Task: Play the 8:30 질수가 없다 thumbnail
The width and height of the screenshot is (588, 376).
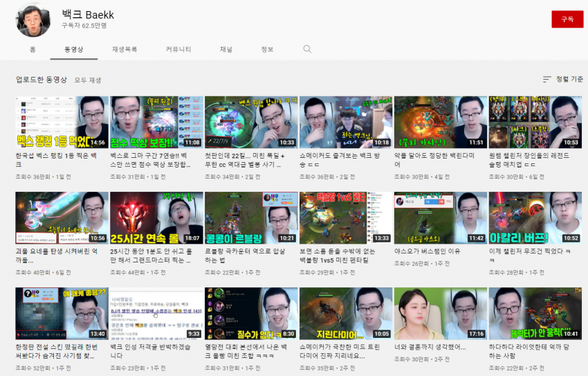Action: [x=251, y=313]
